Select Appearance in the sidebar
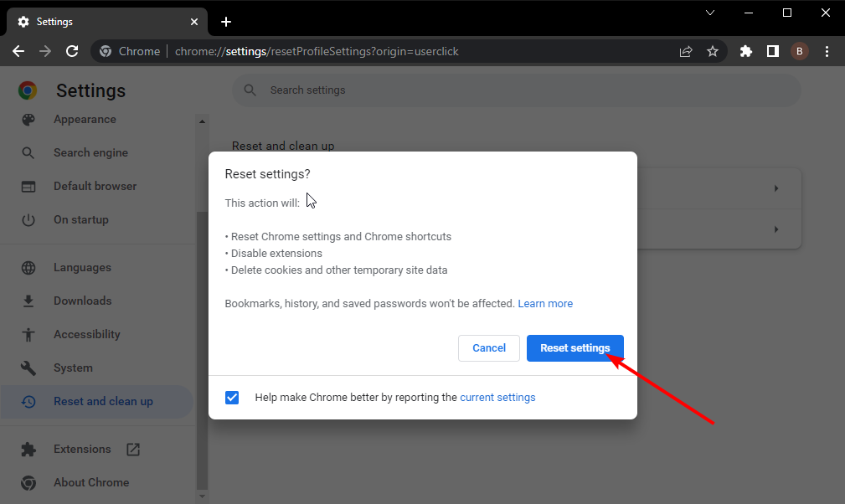 coord(85,120)
